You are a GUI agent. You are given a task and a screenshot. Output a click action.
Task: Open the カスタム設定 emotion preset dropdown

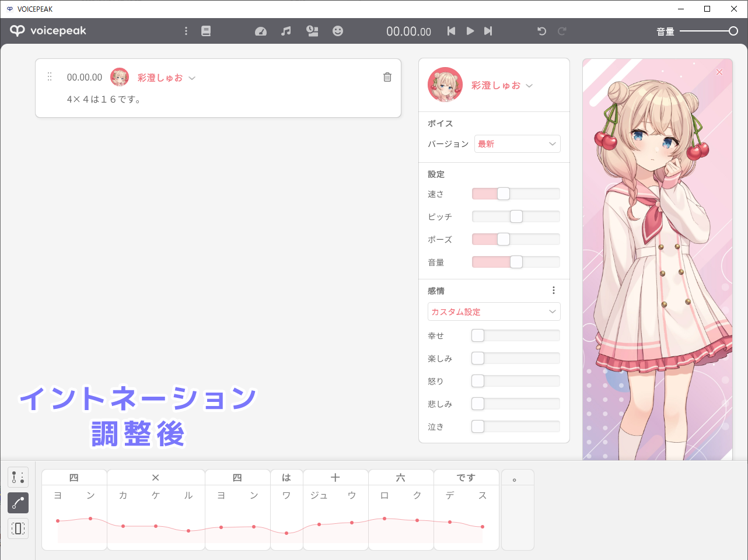(x=494, y=311)
